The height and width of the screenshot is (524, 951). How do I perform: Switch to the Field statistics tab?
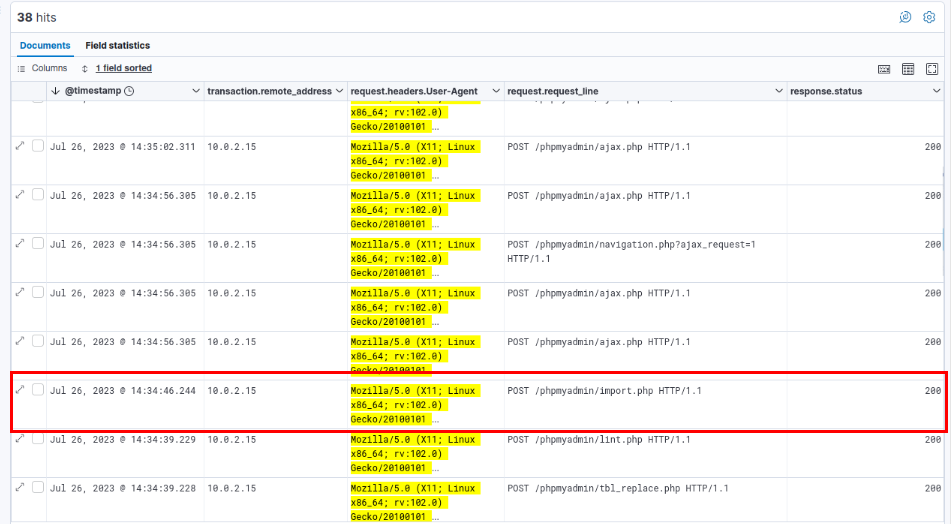click(x=117, y=46)
